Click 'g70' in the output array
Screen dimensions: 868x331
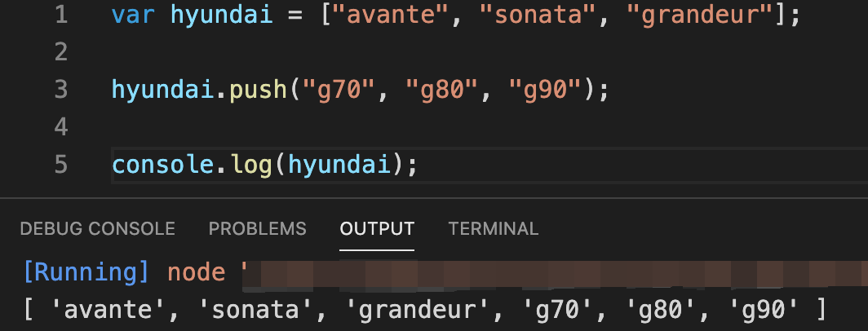tap(556, 310)
